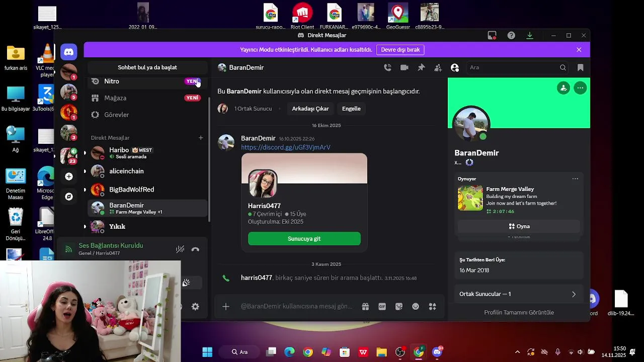Image resolution: width=644 pixels, height=362 pixels.
Task: Hide the user profile panel
Action: [x=455, y=67]
